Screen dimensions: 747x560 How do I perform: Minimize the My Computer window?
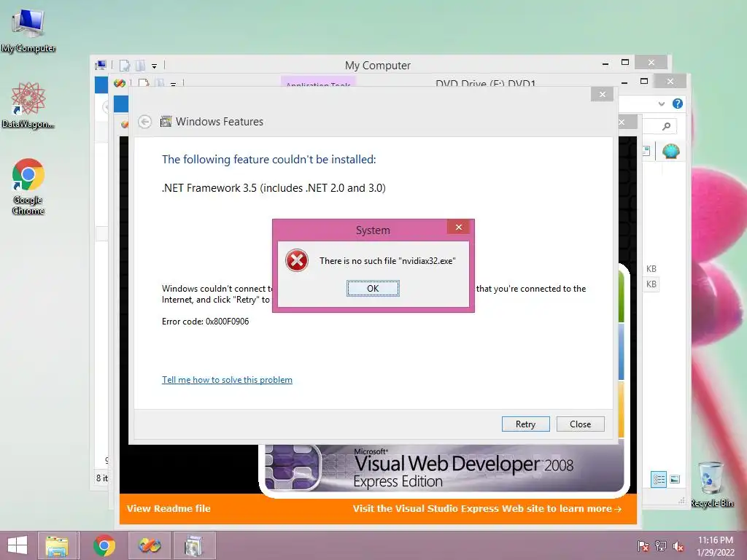point(605,63)
